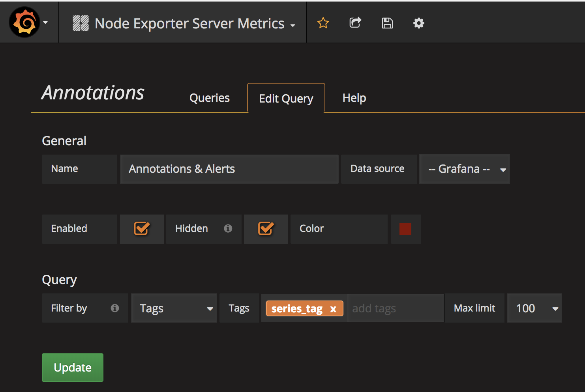This screenshot has width=585, height=392.
Task: Open the Help tab
Action: tap(354, 98)
